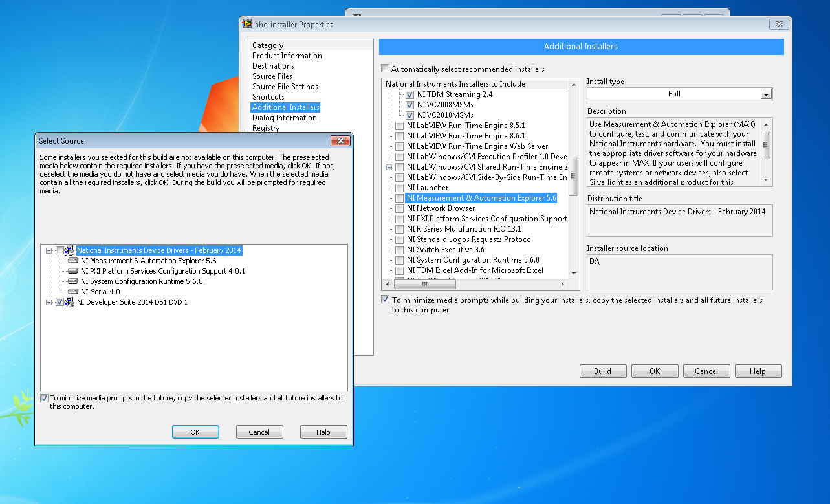Expand NI LabWindows/CVI Shared Run-Time Engine node
The height and width of the screenshot is (504, 830).
[x=389, y=167]
